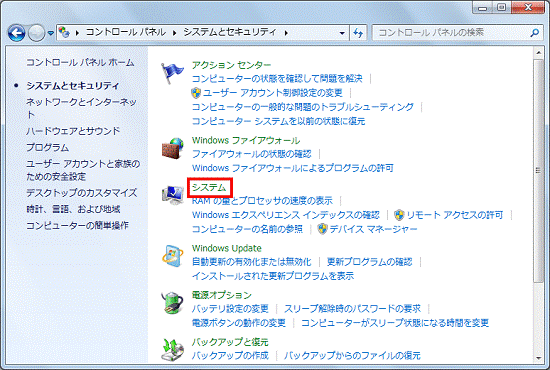Open デバイス マネージャー link
550x370 pixels.
click(x=374, y=229)
